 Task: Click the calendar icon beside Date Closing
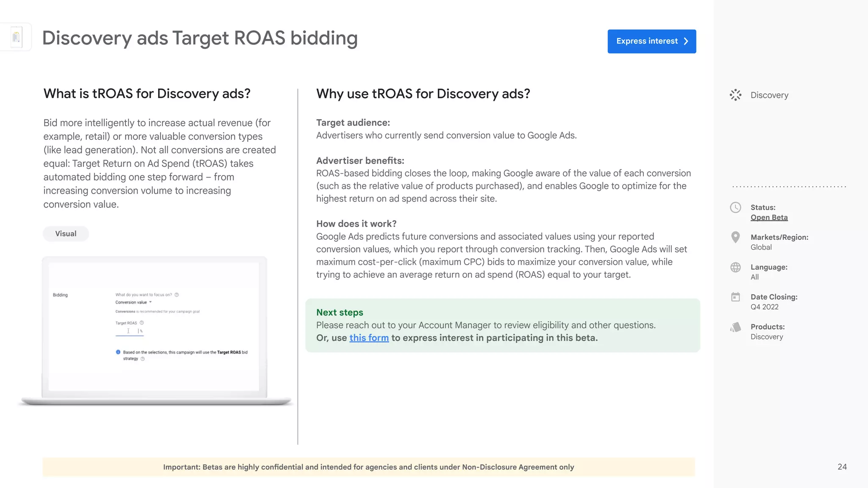click(735, 297)
